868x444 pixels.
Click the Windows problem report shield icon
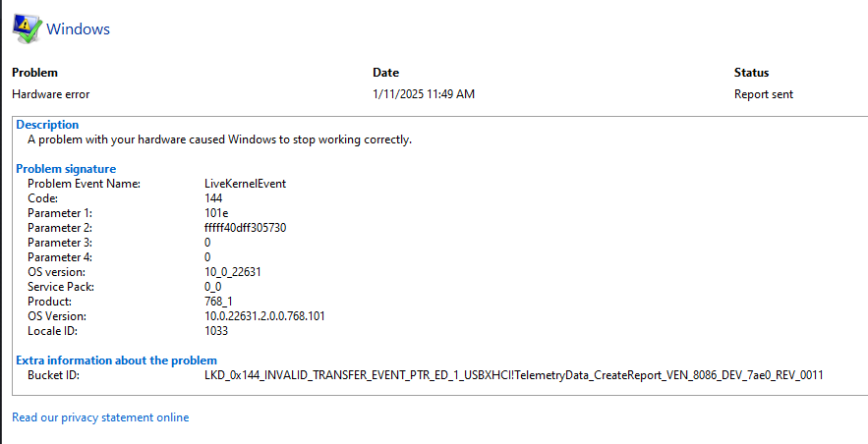point(28,28)
